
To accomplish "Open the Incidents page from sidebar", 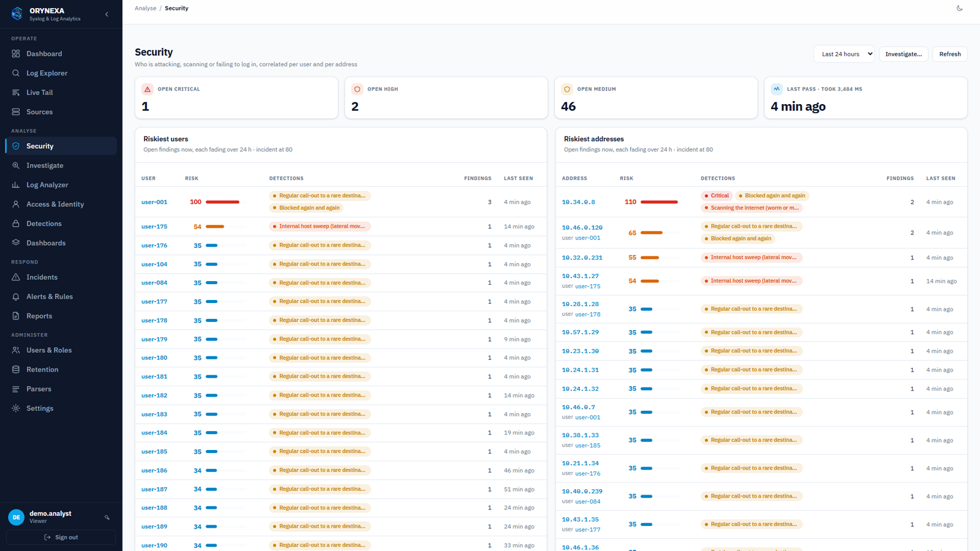I will point(61,277).
